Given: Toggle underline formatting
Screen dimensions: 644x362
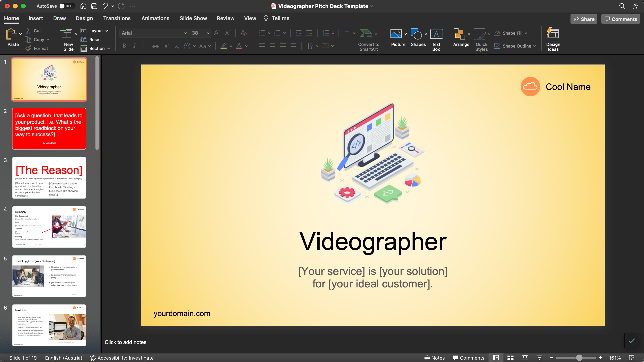Looking at the screenshot, I should click(145, 46).
